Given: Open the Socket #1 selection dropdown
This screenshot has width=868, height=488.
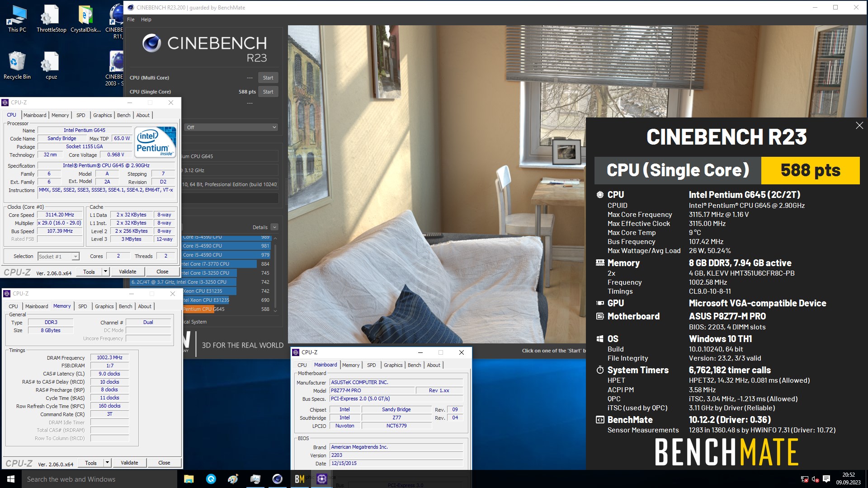Looking at the screenshot, I should click(x=59, y=257).
